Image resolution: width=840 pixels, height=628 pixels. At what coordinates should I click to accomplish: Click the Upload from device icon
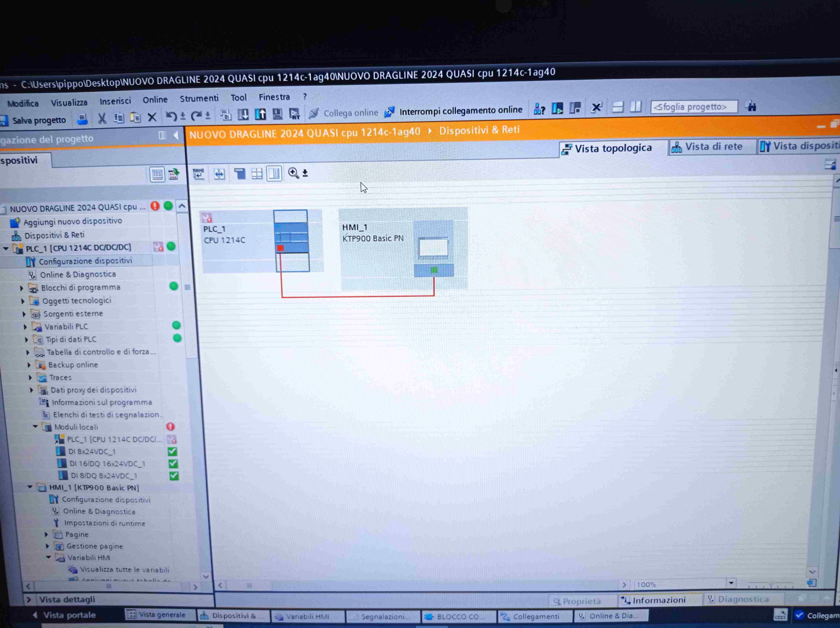261,114
